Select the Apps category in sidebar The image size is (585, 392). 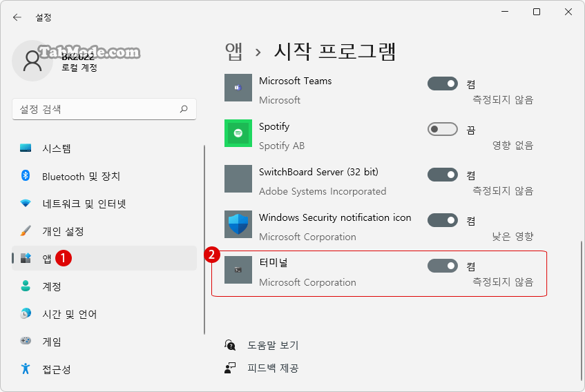pyautogui.click(x=104, y=258)
